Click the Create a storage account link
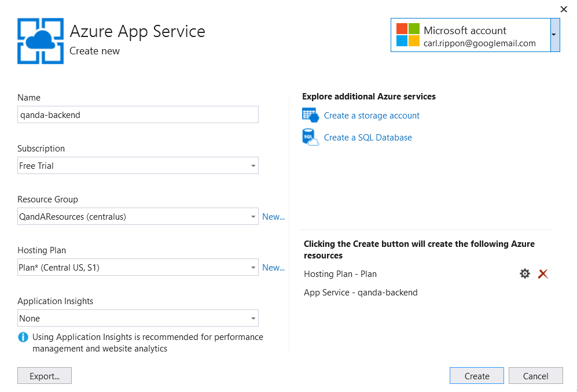Viewport: 577px width, 392px height. pos(372,116)
